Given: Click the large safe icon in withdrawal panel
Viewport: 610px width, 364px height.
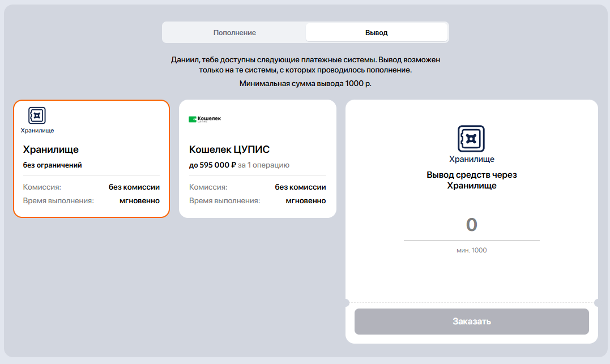Looking at the screenshot, I should 471,139.
